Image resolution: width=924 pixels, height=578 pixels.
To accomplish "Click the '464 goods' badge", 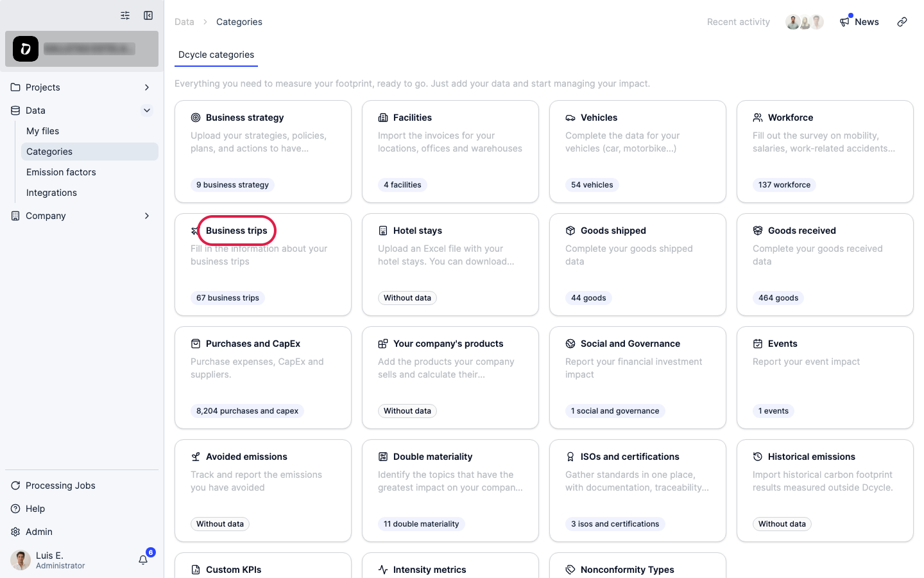I will 778,298.
